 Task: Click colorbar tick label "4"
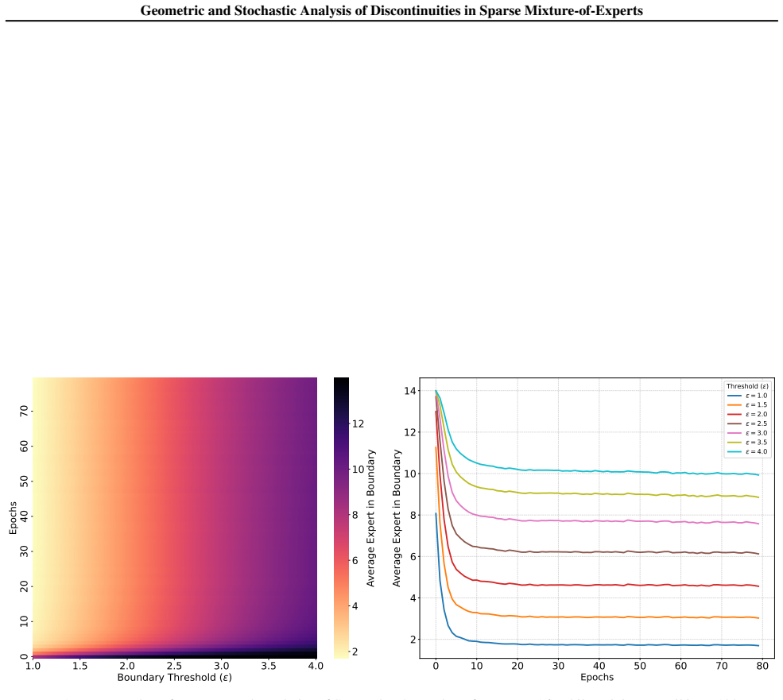pos(355,606)
